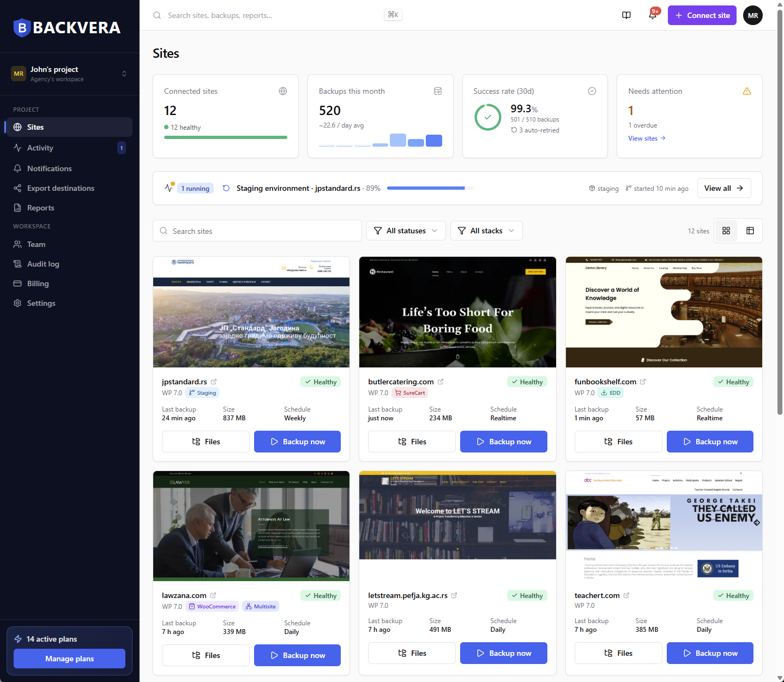Click the SureCart tag on butlercatering.com

click(409, 393)
